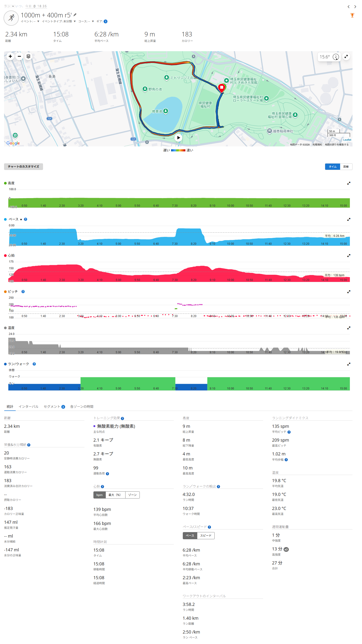Viewport: 362px width, 644px height.
Task: Open the Leaflet link on map
Action: pos(347,140)
